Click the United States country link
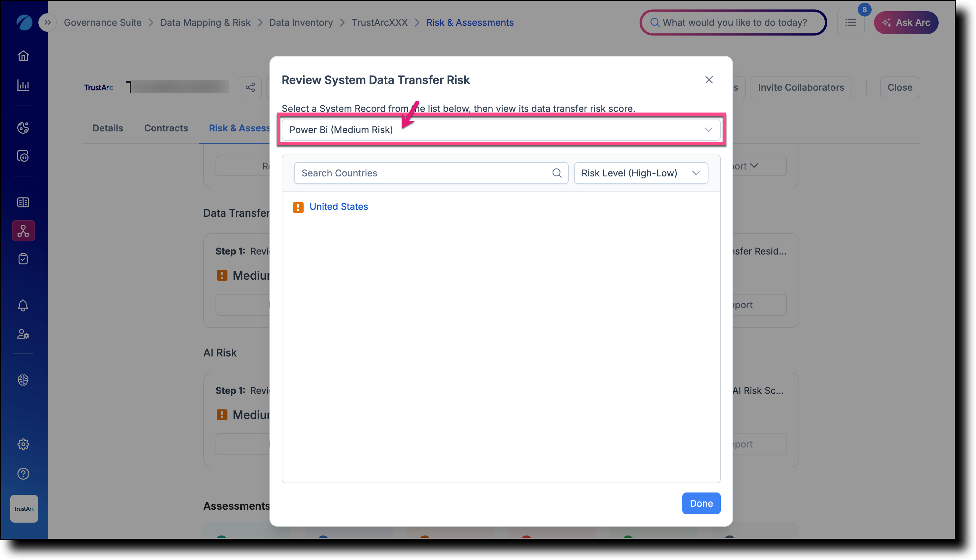 (339, 207)
